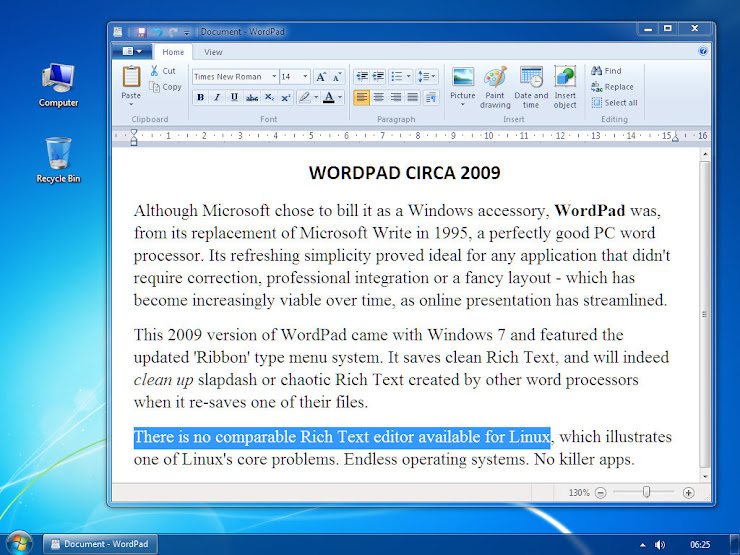Toggle Strikethrough formatting

click(x=252, y=97)
